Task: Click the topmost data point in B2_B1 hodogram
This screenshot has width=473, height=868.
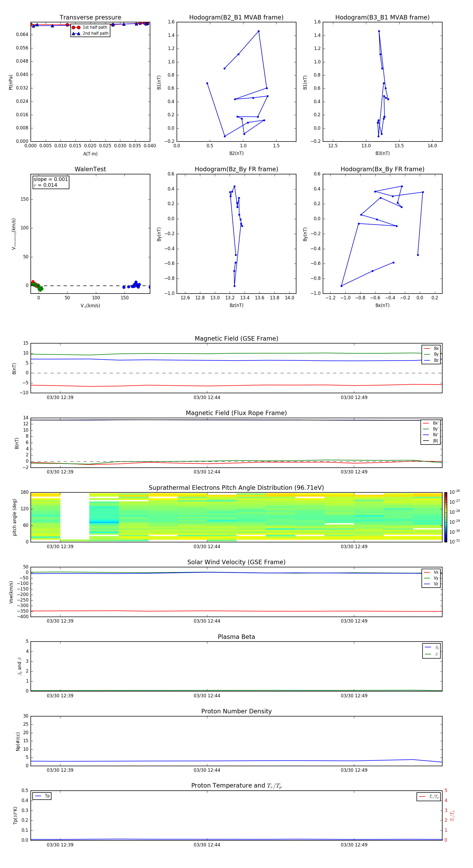Action: (259, 31)
